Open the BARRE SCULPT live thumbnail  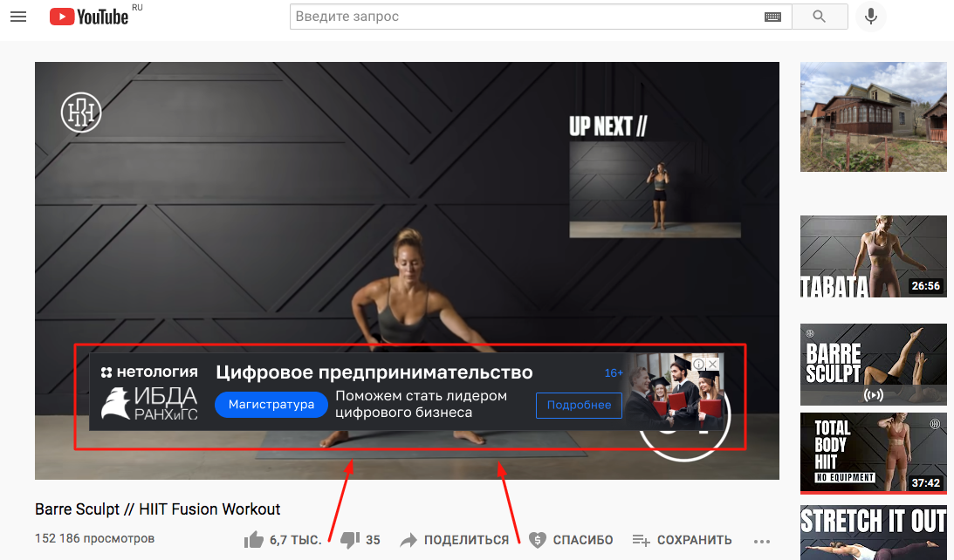point(873,365)
